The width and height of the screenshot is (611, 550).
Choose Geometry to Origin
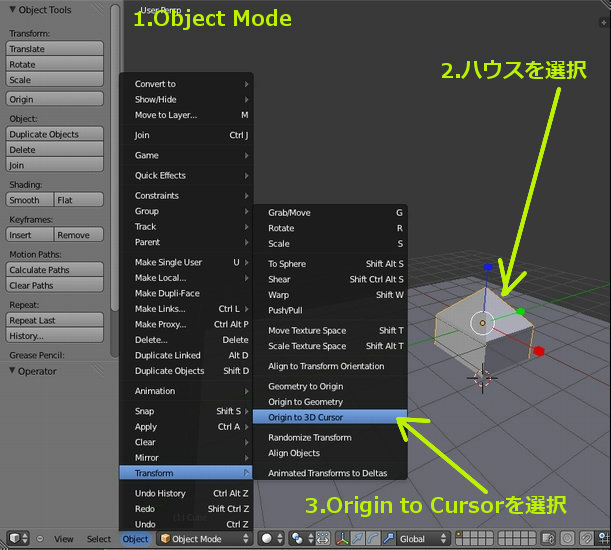[330, 386]
